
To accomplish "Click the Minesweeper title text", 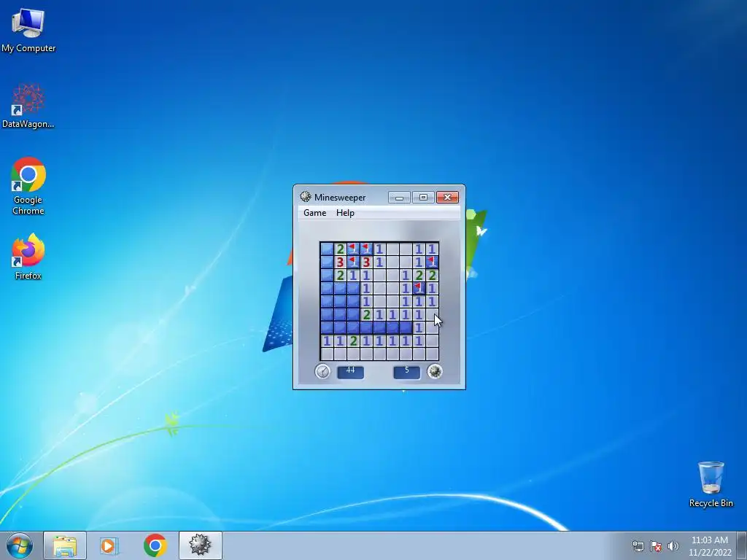I will coord(340,197).
